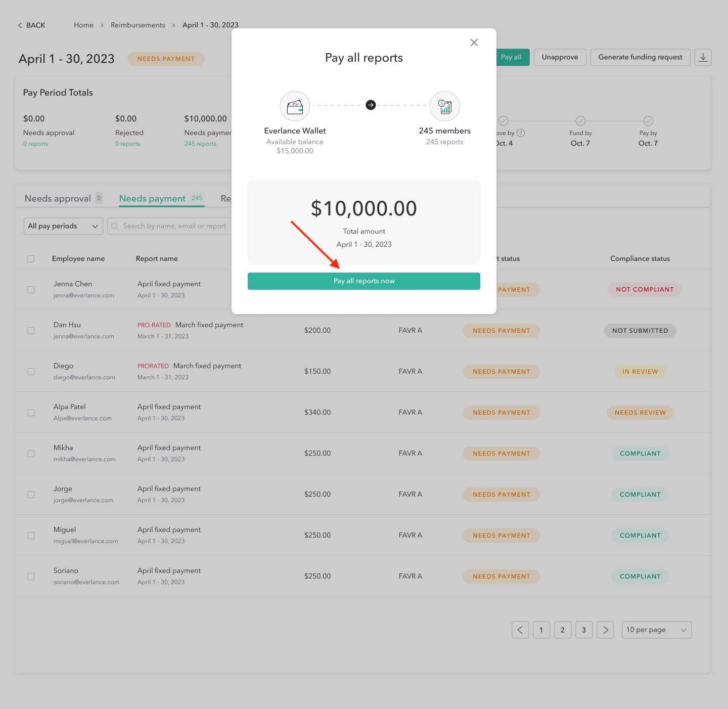The height and width of the screenshot is (709, 728).
Task: Go to page 2
Action: click(x=563, y=630)
